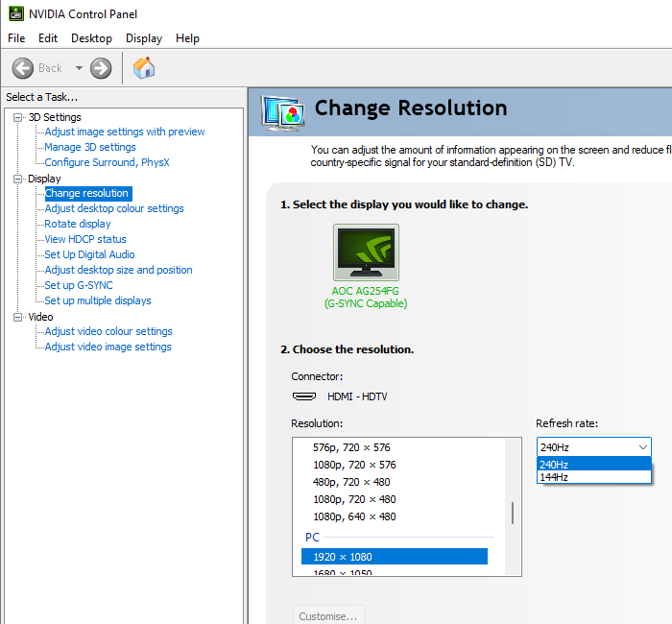Select 1080p, 720 × 576 resolution

click(x=354, y=465)
